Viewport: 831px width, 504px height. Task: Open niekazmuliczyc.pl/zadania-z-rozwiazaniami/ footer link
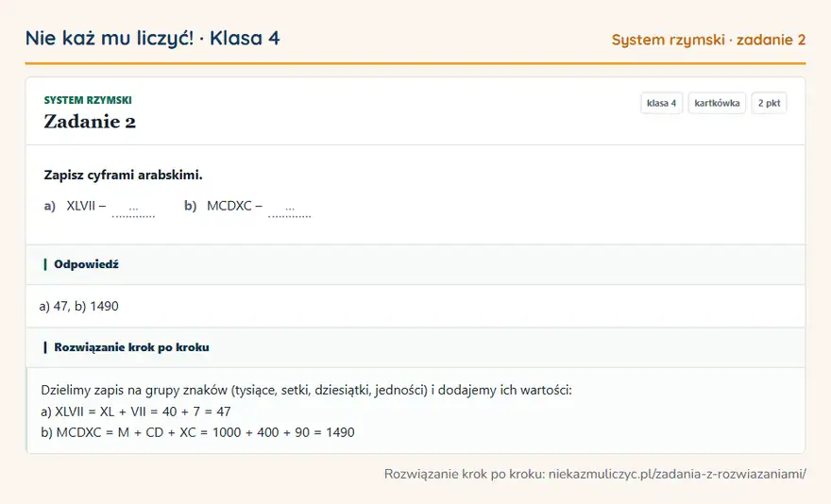click(677, 474)
